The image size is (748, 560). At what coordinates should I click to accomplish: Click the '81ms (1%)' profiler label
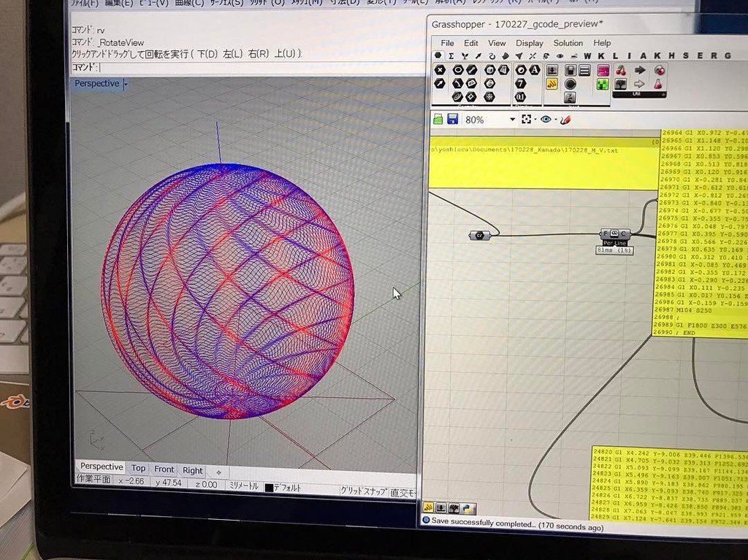click(x=614, y=250)
